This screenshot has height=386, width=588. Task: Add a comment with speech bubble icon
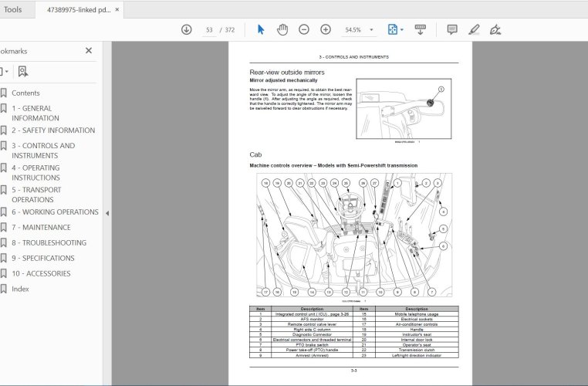(x=452, y=29)
